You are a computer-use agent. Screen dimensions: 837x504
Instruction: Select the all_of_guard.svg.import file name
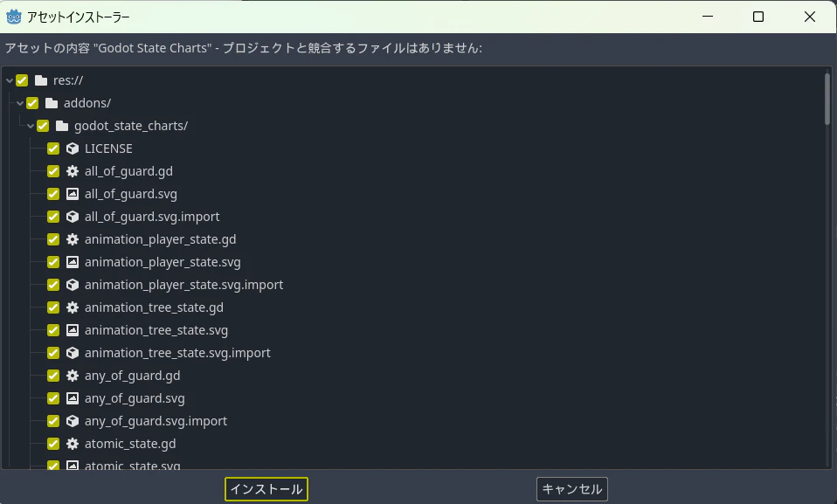(x=152, y=217)
